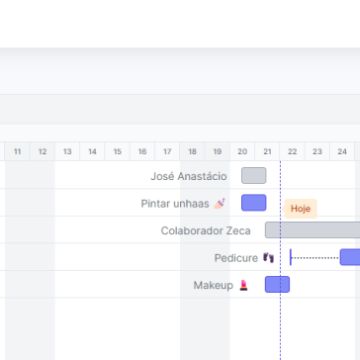Click the nail polish emoji beside Pintar unhaas
The height and width of the screenshot is (360, 360).
click(x=220, y=203)
